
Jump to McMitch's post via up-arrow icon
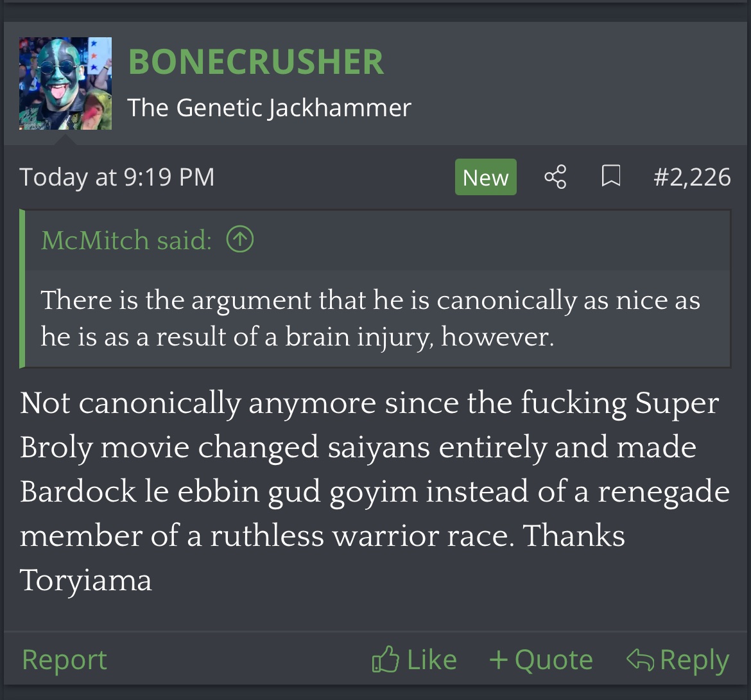click(x=240, y=240)
